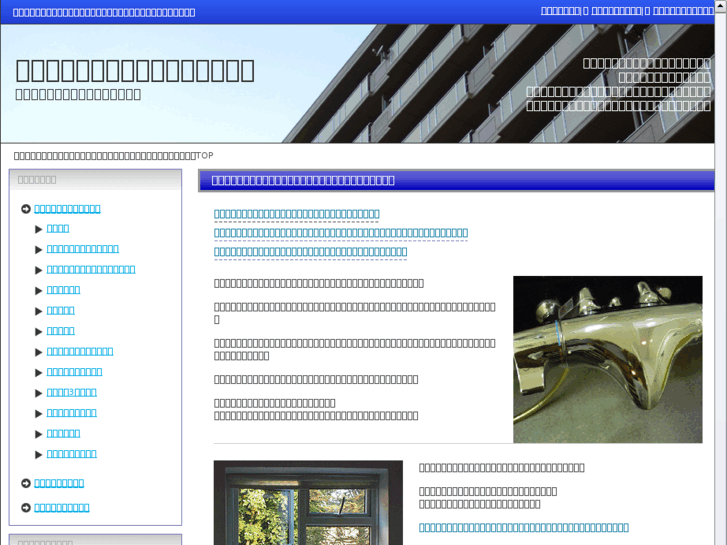Open the first link in the top-right blue bar
This screenshot has width=727, height=545.
pos(560,11)
